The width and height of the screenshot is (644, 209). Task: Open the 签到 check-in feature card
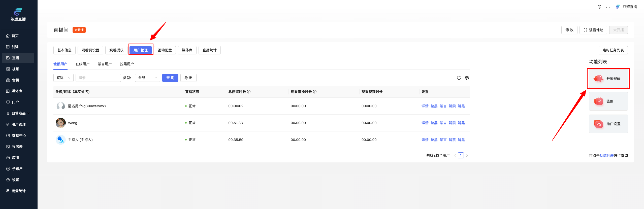pos(608,101)
